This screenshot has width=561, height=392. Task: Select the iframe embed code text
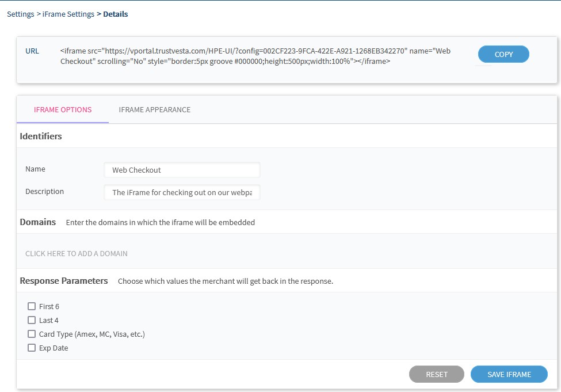[255, 56]
